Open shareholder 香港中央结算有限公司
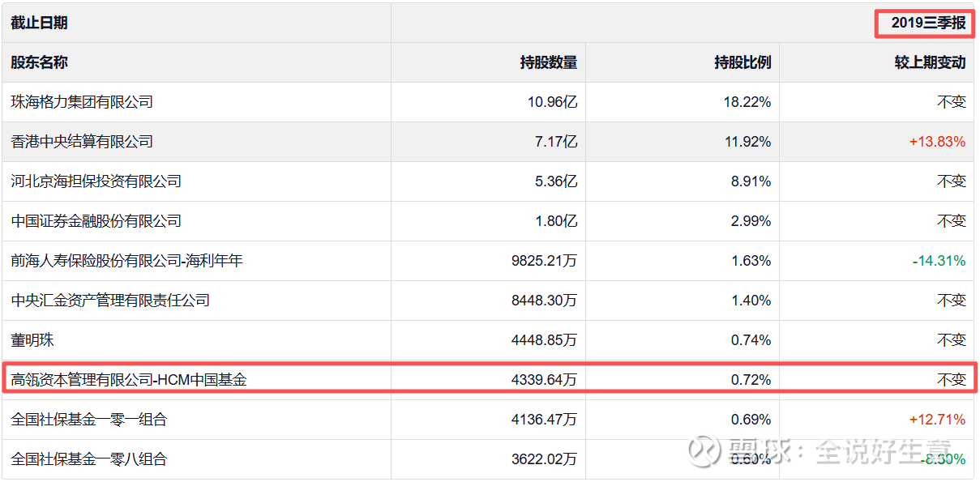 click(x=82, y=142)
